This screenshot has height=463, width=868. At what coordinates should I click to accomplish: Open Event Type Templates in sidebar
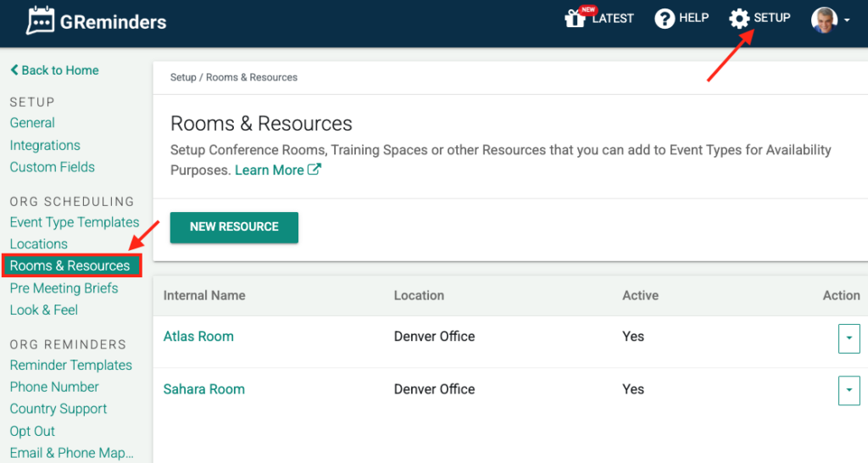pyautogui.click(x=75, y=222)
